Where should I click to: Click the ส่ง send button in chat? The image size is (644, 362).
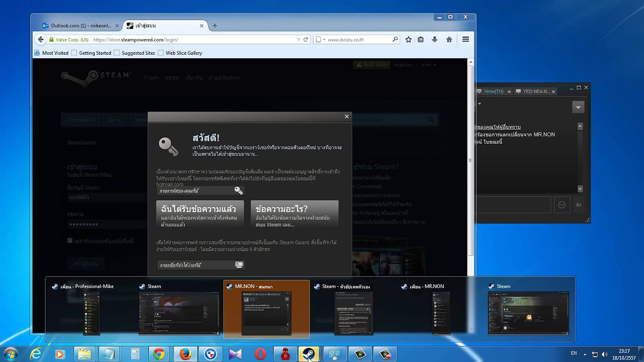579,205
